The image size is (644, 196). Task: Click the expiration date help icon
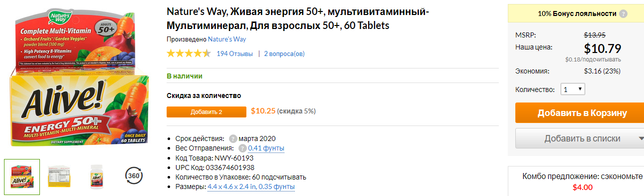point(233,138)
